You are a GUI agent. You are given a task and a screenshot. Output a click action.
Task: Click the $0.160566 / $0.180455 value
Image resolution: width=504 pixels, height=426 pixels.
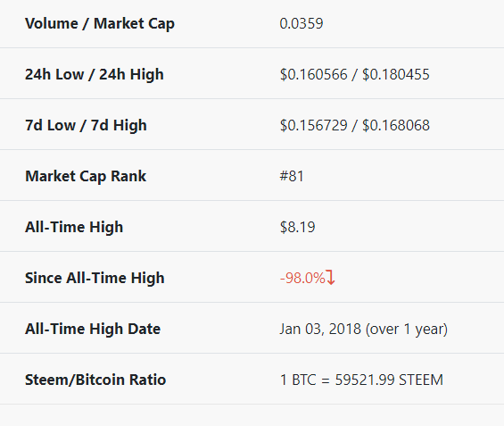pos(355,75)
